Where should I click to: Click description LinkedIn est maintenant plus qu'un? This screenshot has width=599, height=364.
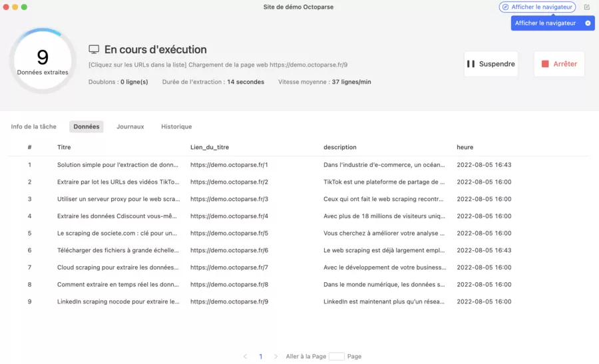[384, 301]
